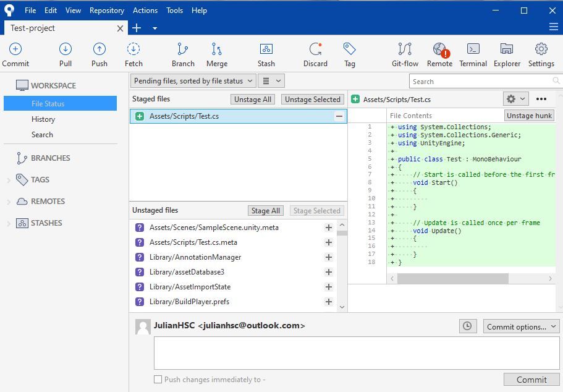Open the View menu

(73, 11)
